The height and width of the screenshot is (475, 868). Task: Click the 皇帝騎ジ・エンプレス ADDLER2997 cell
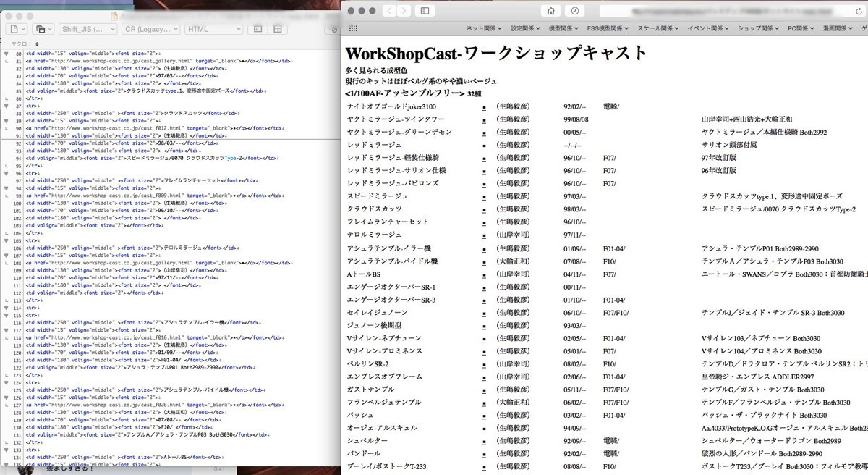tap(758, 377)
